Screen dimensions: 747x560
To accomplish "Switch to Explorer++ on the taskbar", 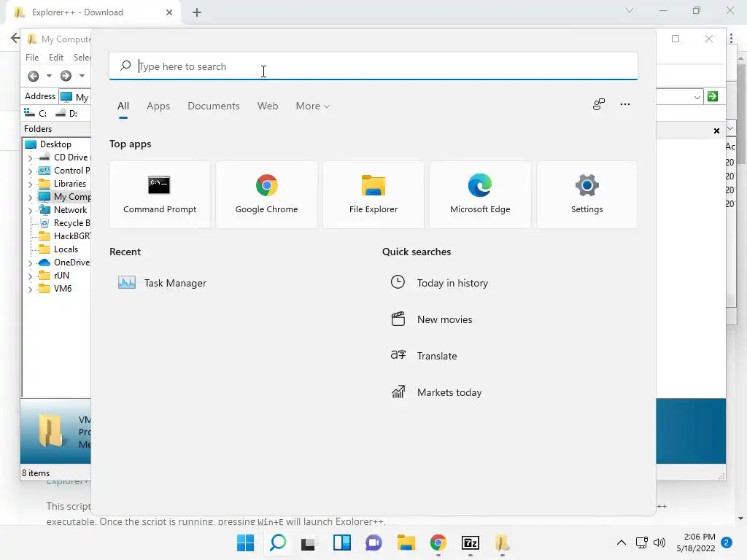I will click(502, 542).
